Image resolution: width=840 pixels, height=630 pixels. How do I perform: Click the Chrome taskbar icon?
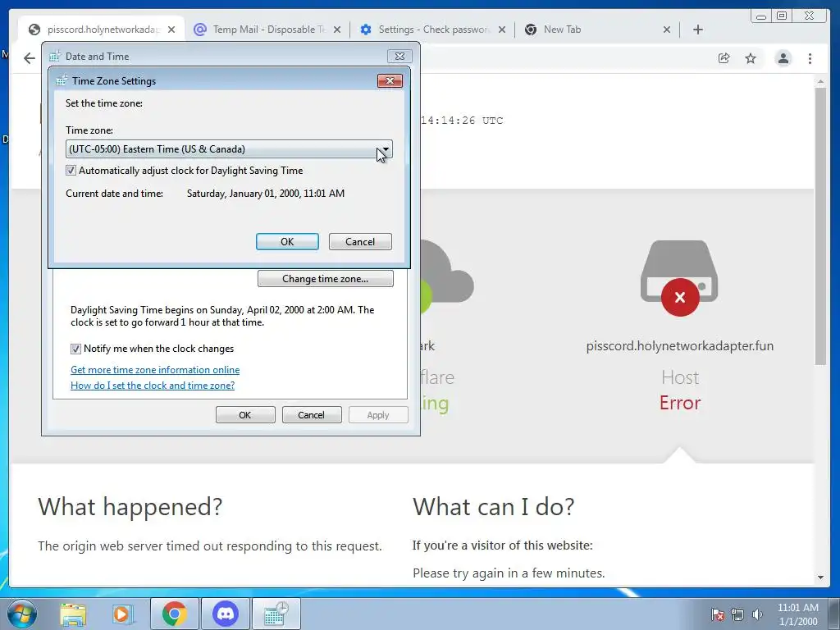click(174, 614)
